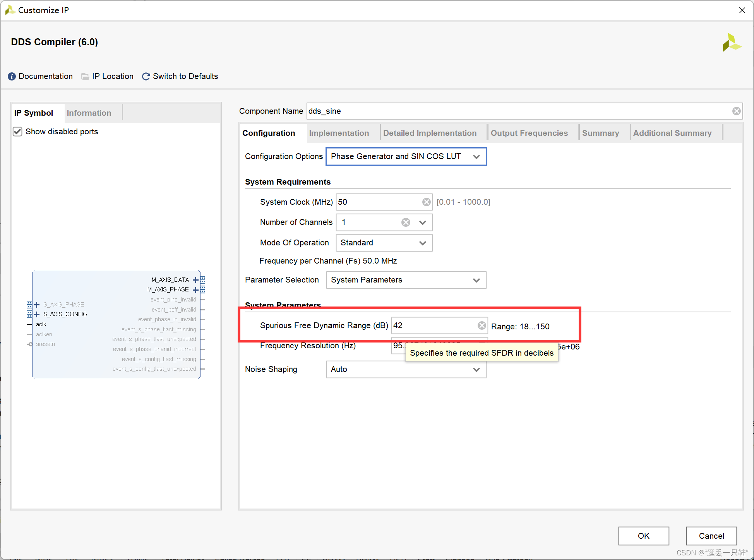Screen dimensions: 754x560
Task: Expand the S_AXIS_CONFIG port plus icon
Action: [x=37, y=314]
